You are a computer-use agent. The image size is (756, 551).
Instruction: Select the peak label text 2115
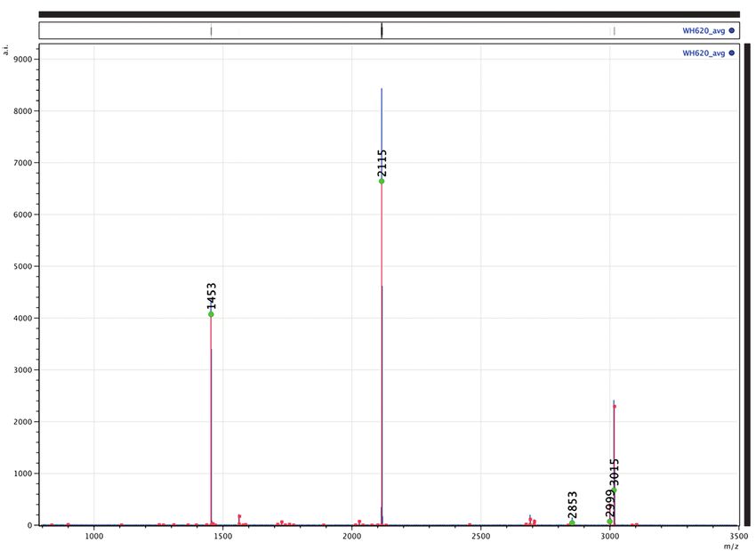point(382,163)
